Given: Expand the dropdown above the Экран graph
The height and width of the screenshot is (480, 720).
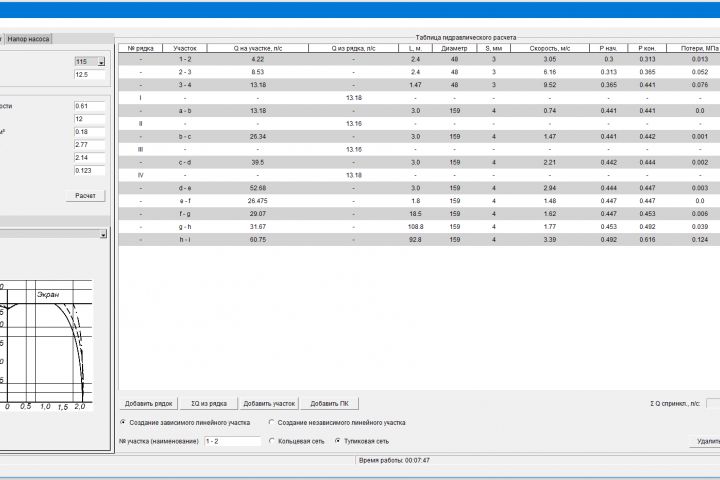Looking at the screenshot, I should pos(103,234).
